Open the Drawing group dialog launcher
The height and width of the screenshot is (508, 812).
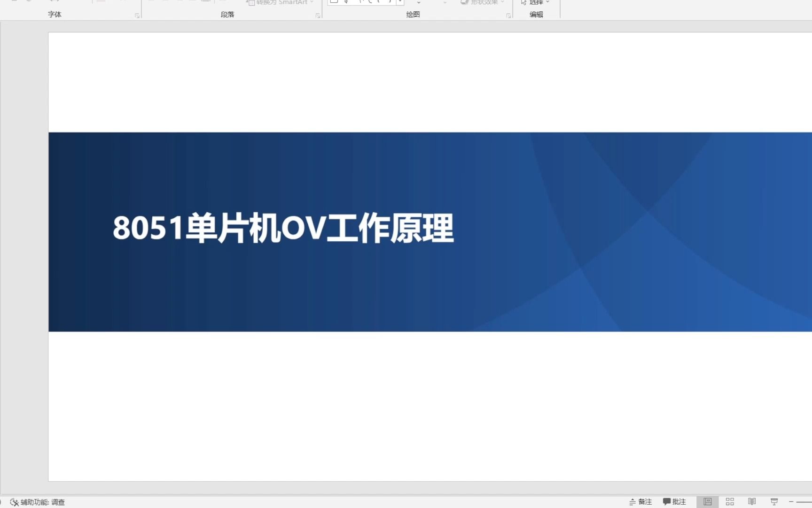508,16
